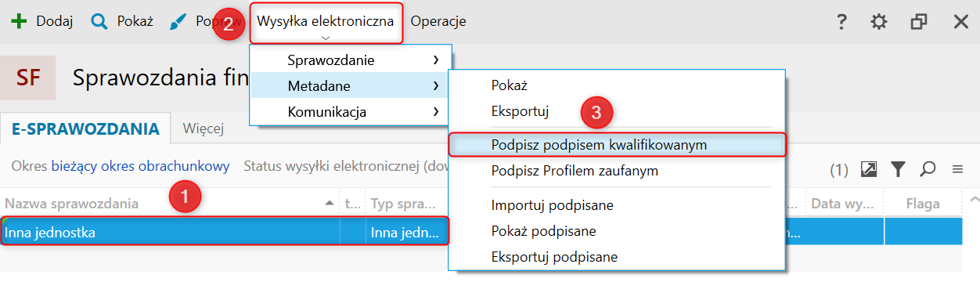
Task: Click the bieżący okres obrachunkowy link
Action: [140, 166]
